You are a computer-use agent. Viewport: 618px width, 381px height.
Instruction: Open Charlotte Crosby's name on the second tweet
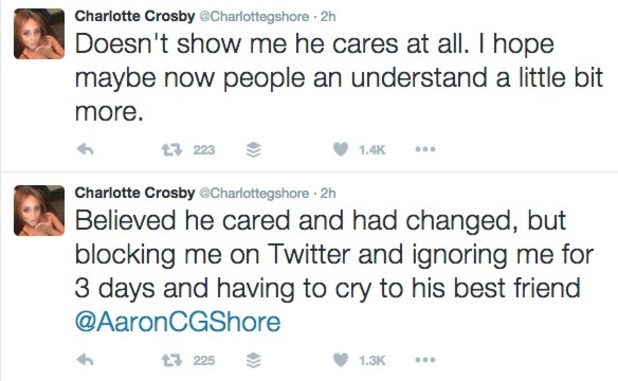coord(135,193)
